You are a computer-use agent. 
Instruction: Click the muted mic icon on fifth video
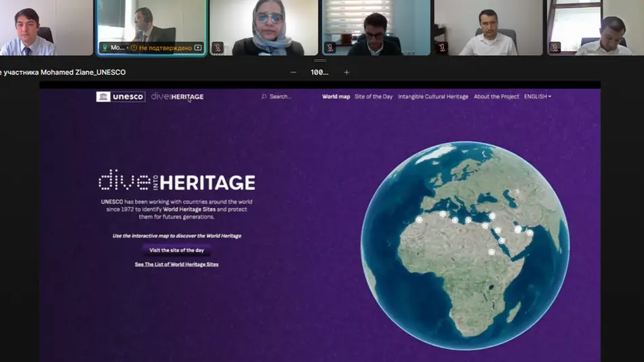pos(442,47)
